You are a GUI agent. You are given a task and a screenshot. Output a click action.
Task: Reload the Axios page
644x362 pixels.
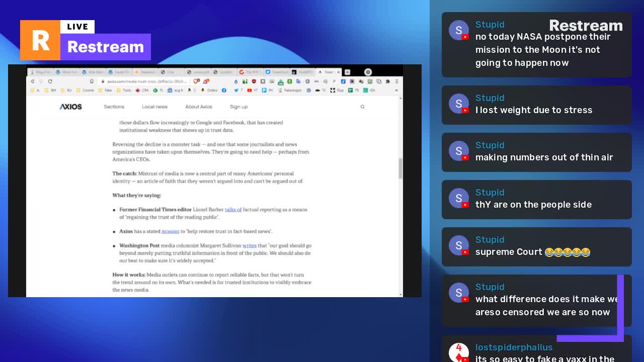point(50,81)
